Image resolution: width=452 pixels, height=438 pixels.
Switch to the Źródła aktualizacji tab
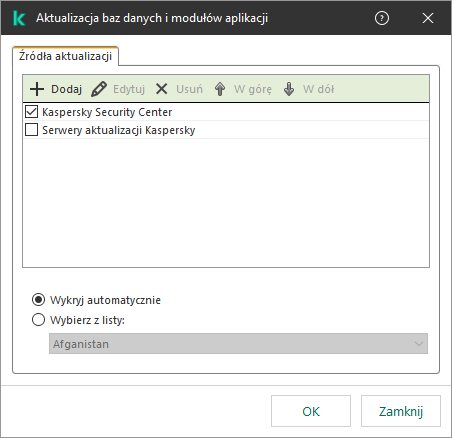click(65, 56)
